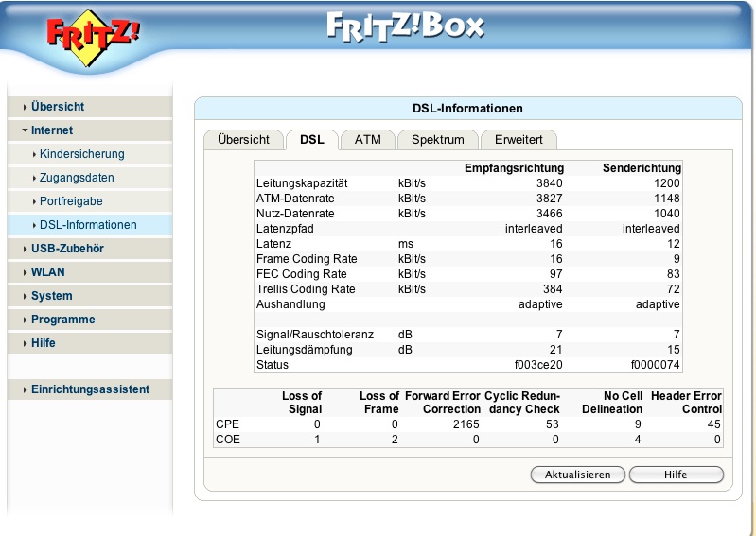The width and height of the screenshot is (756, 536).
Task: Click the 45 CPE header error value
Action: tap(714, 424)
